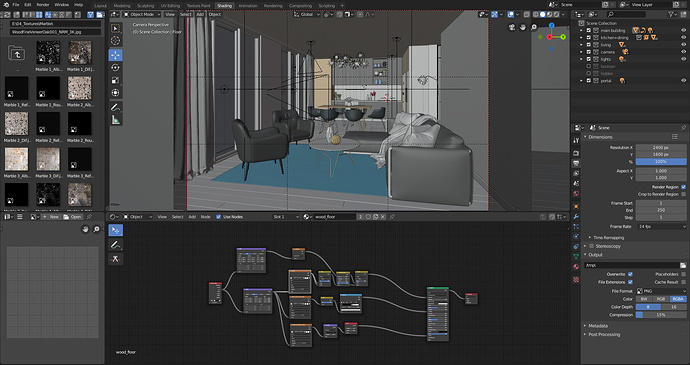Open the Texture properties tab
This screenshot has height=365, width=690.
(x=576, y=280)
